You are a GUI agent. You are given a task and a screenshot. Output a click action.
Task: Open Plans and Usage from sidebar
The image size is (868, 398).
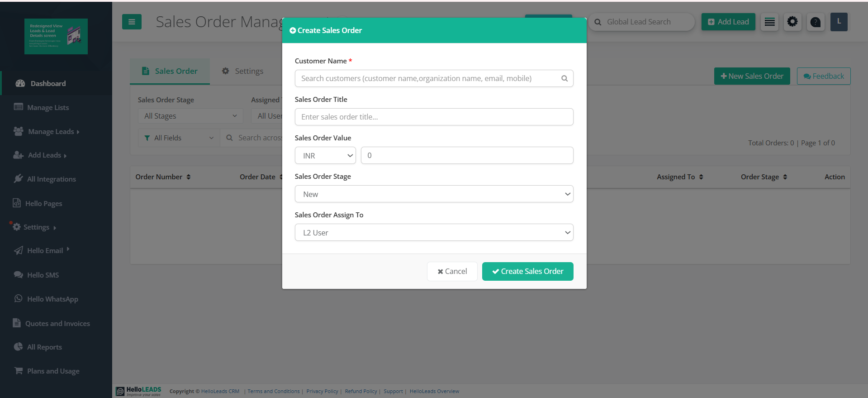tap(53, 371)
